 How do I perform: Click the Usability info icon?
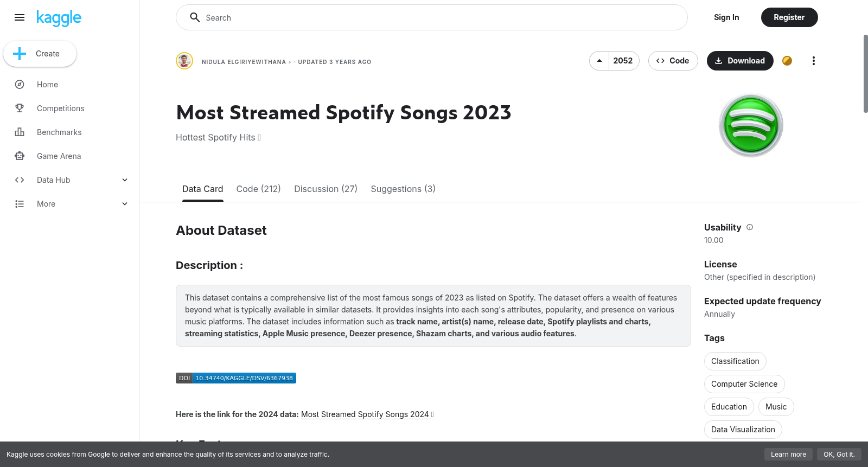tap(750, 227)
